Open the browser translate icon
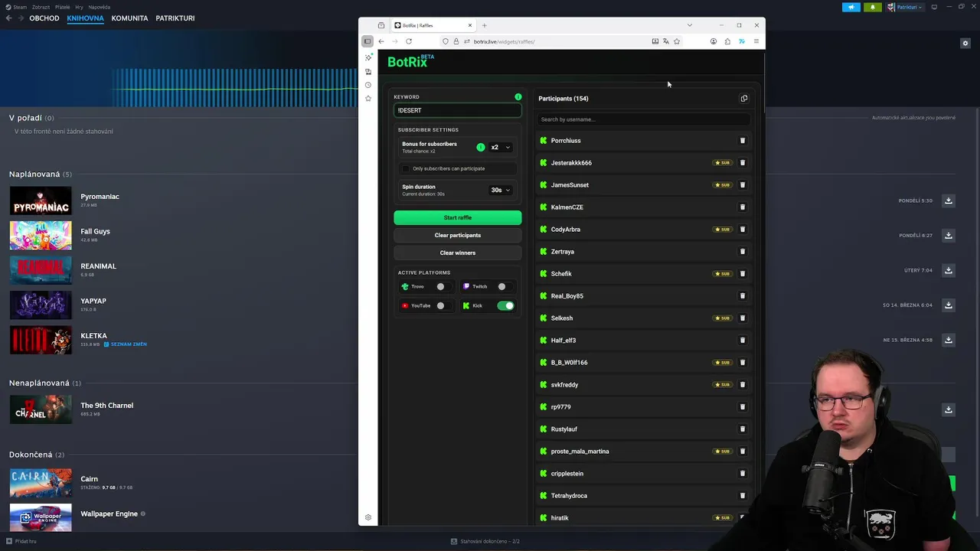This screenshot has width=980, height=551. 666,41
